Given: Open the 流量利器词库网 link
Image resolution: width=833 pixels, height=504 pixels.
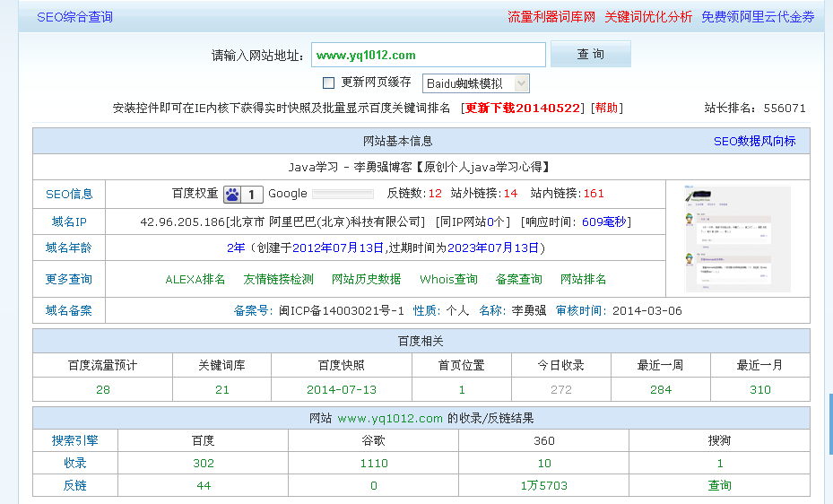Looking at the screenshot, I should point(551,17).
